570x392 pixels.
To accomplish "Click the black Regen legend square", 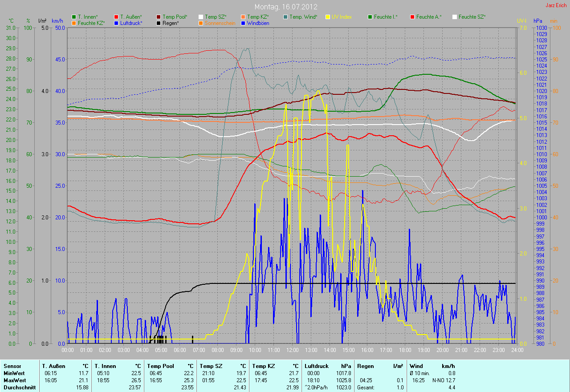I will [159, 23].
